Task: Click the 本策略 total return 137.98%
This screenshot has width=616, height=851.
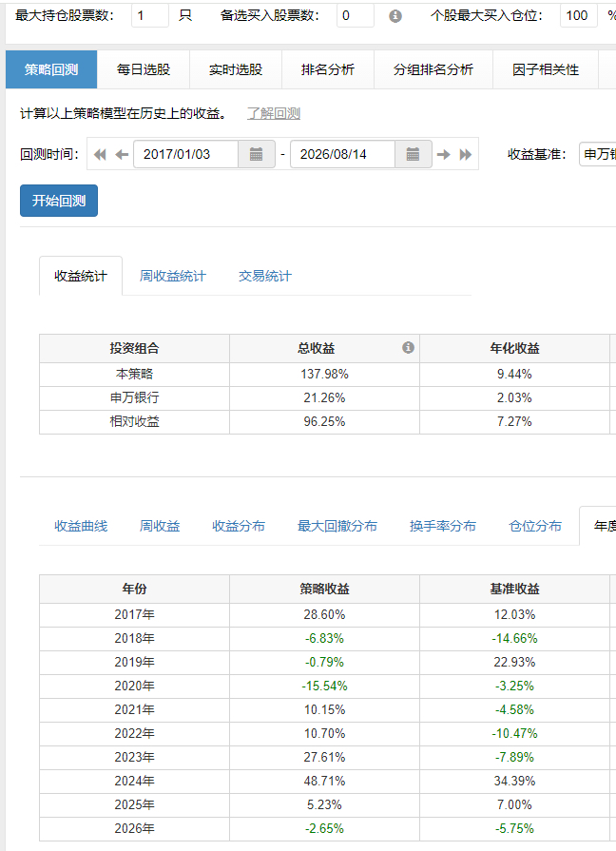Action: [324, 374]
